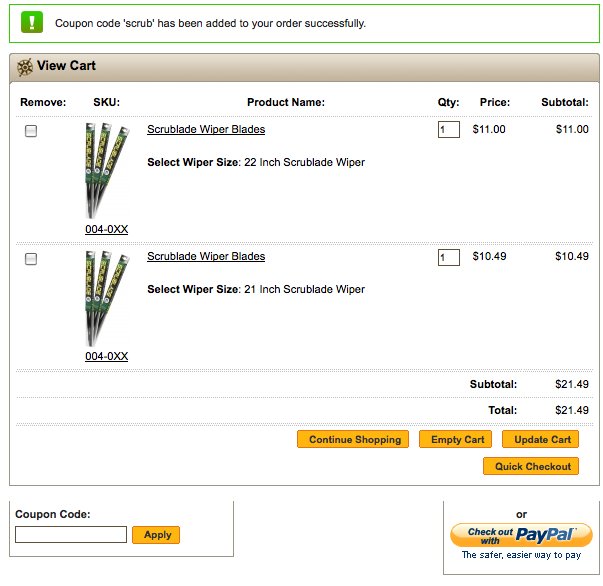The width and height of the screenshot is (603, 586).
Task: Click the bold 'Total:' label
Action: tap(503, 410)
